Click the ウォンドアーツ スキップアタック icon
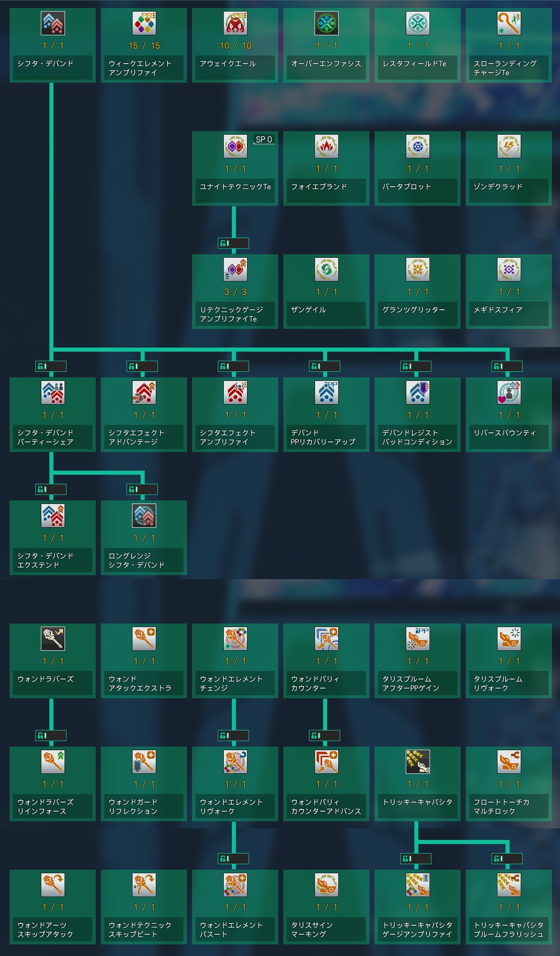The image size is (560, 956). pos(53,885)
